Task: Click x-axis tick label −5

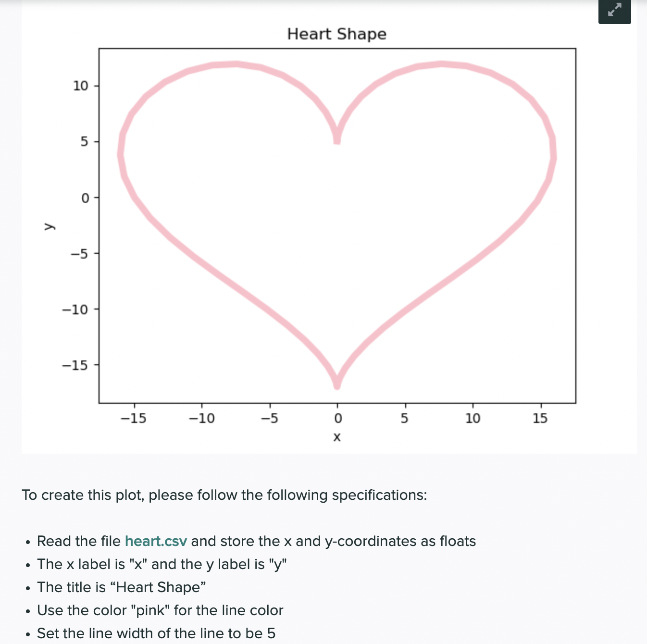Action: click(269, 419)
